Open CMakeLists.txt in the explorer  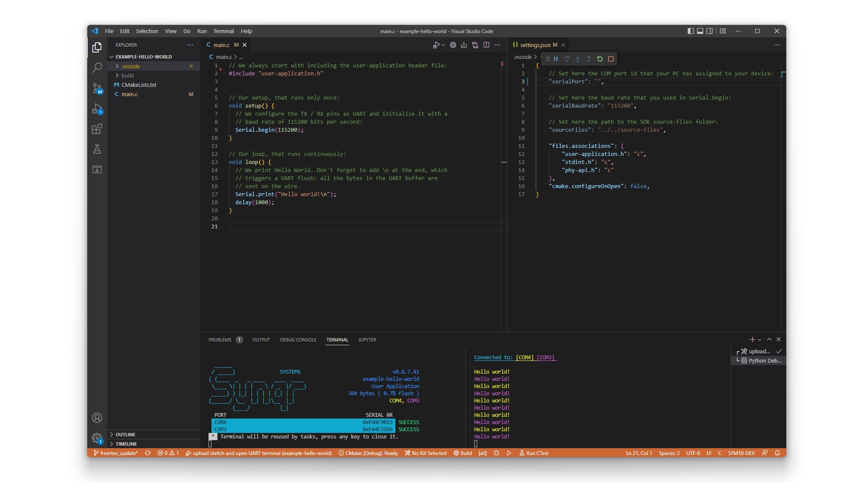pyautogui.click(x=139, y=85)
